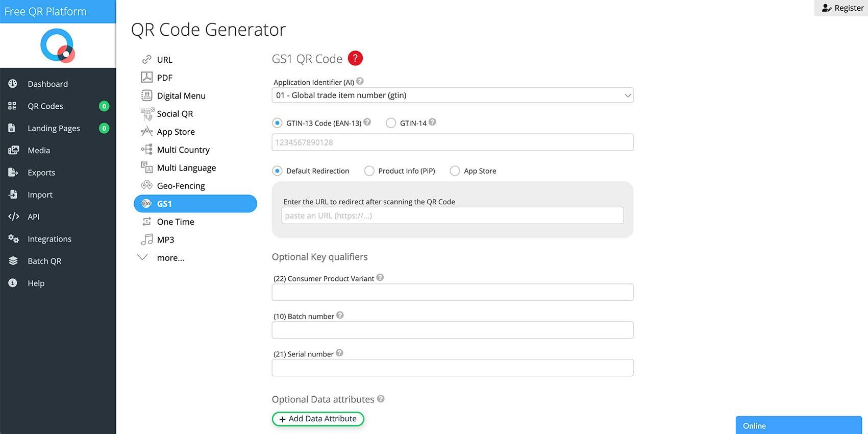Go to Batch QR in sidebar
Screen dimensions: 868x434
[44, 261]
